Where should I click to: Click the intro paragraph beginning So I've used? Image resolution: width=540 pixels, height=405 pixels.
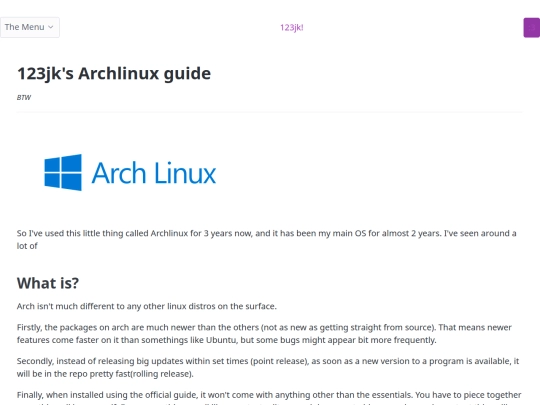(x=267, y=239)
